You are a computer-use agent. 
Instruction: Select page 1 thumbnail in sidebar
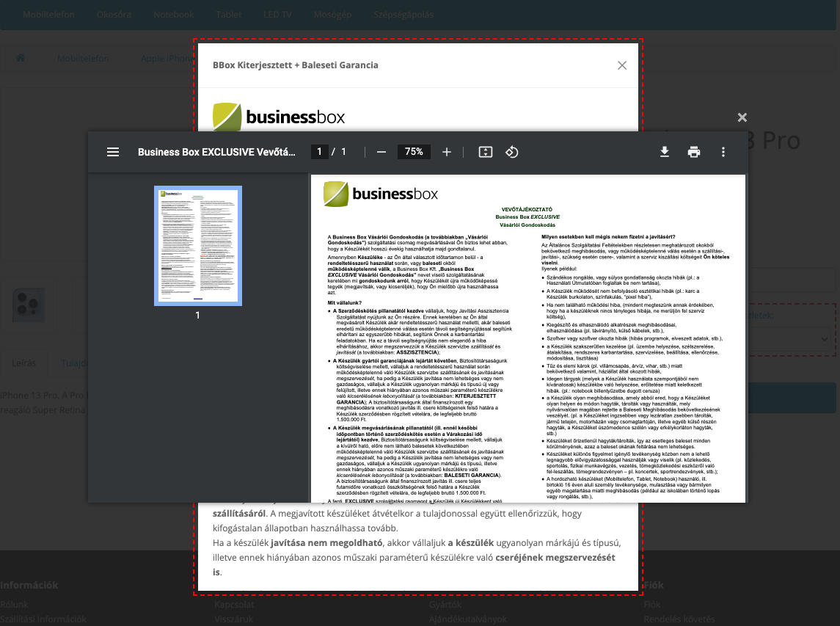click(x=197, y=245)
